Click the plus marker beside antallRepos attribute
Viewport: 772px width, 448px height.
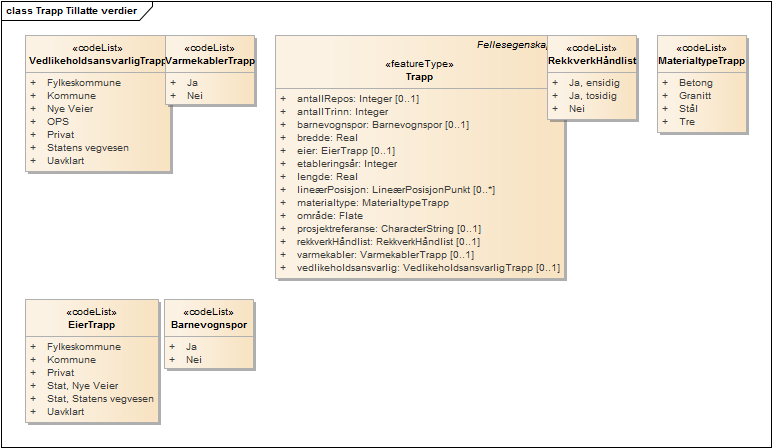pos(283,99)
